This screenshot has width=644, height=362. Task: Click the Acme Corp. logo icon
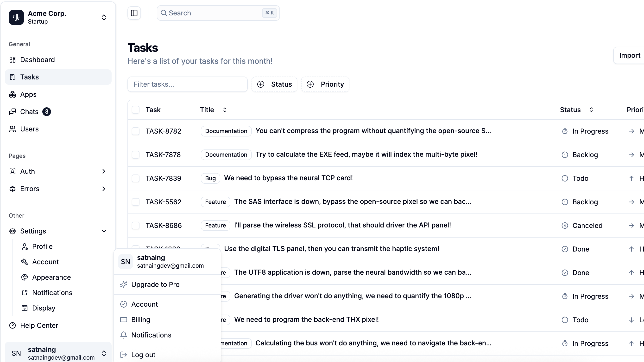(16, 17)
